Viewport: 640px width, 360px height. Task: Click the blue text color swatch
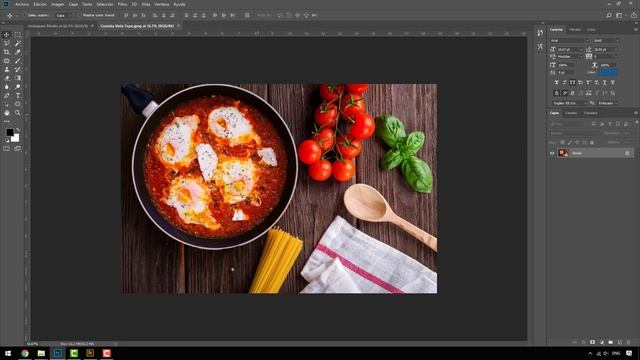(608, 72)
